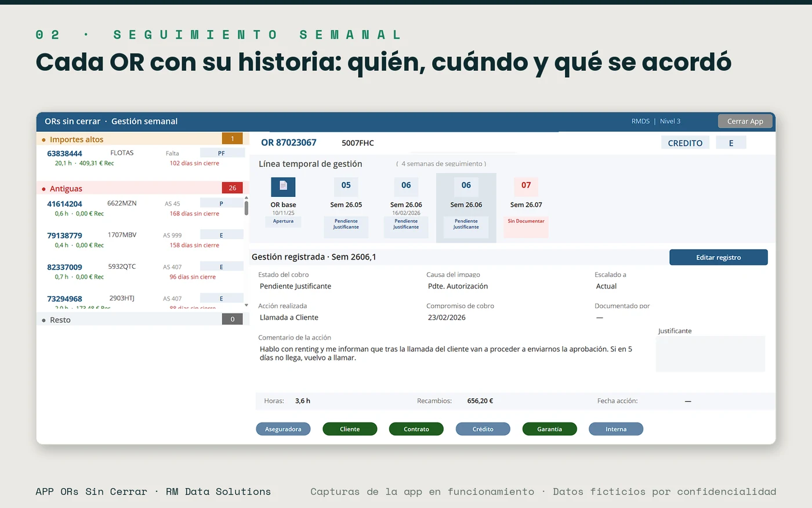Click the Cerrar App button
Viewport: 812px width, 508px height.
745,121
